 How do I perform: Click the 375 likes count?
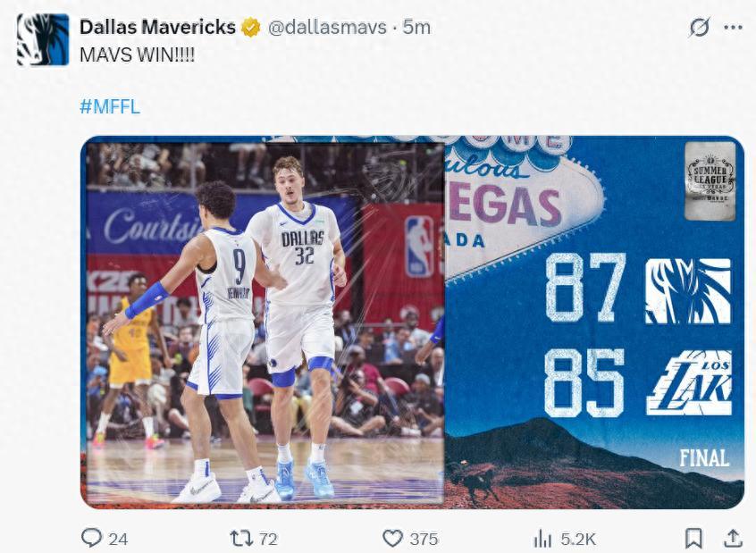pos(424,539)
